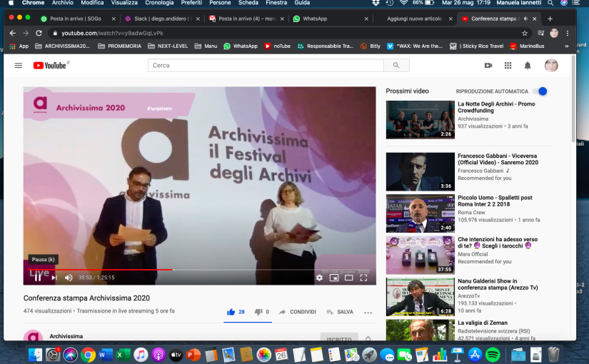
Task: Open La Notte Degli Archivi promo thumbnail
Action: coord(421,120)
